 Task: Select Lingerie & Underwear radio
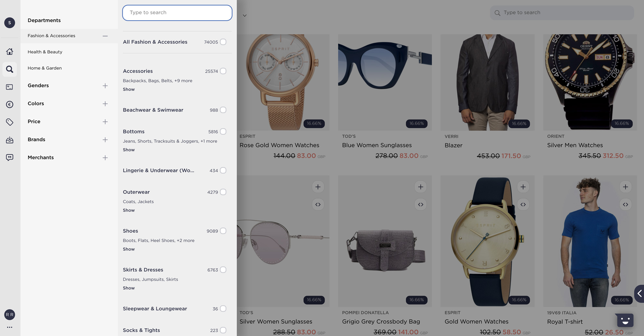tap(223, 170)
